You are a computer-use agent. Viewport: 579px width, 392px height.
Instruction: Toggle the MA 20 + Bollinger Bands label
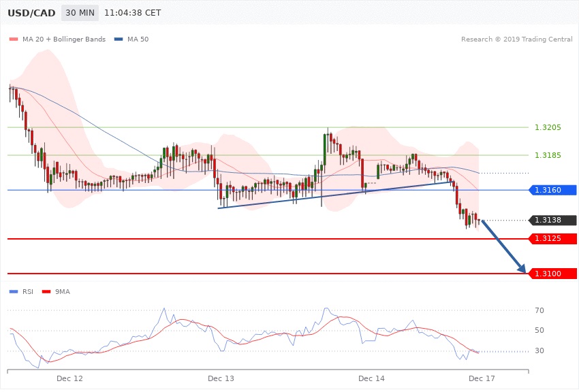(64, 39)
